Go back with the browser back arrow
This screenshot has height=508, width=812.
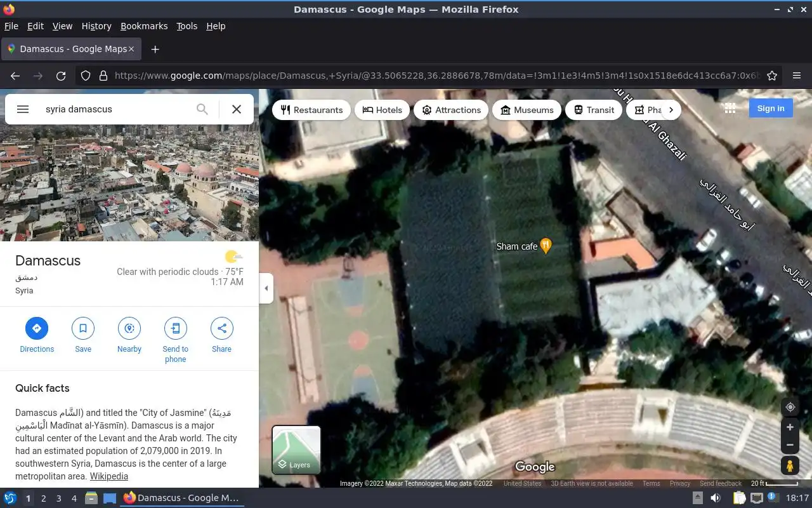tap(15, 76)
